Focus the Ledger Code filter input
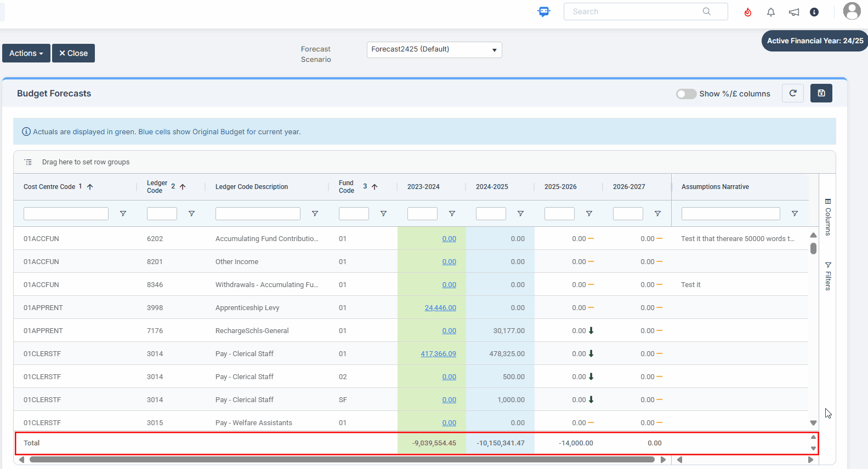Screen dimensions: 868x469 [162, 214]
